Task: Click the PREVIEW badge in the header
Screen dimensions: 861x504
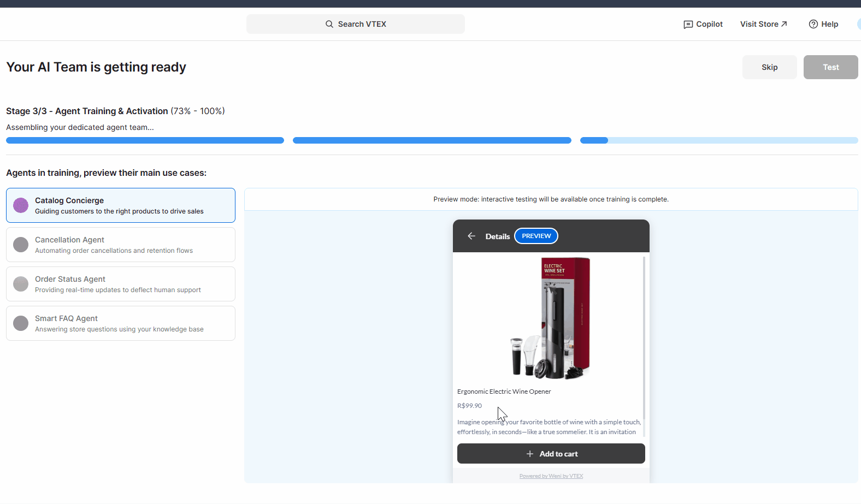Action: [x=536, y=236]
